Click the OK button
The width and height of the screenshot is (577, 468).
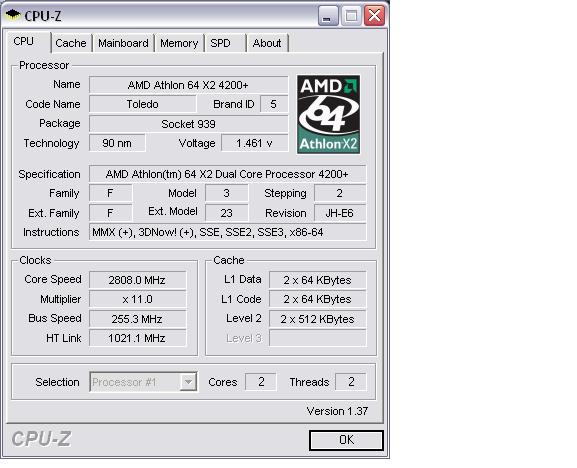pyautogui.click(x=346, y=440)
